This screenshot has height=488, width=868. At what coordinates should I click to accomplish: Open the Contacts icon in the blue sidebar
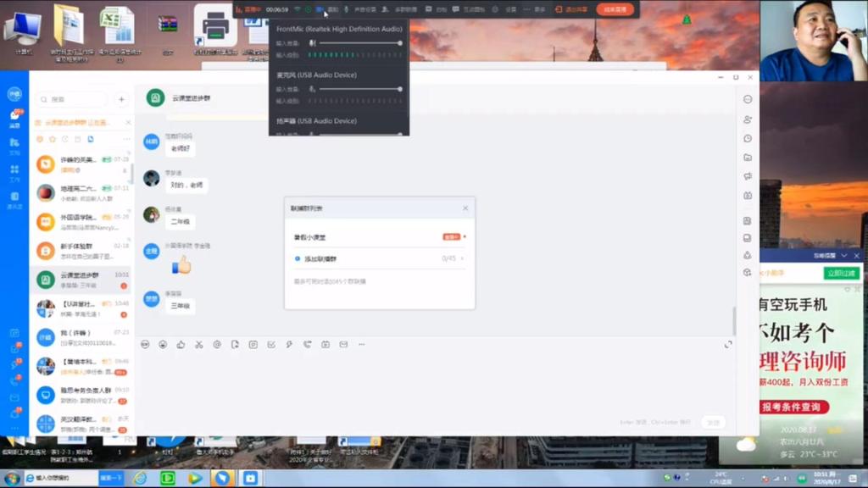tap(15, 200)
